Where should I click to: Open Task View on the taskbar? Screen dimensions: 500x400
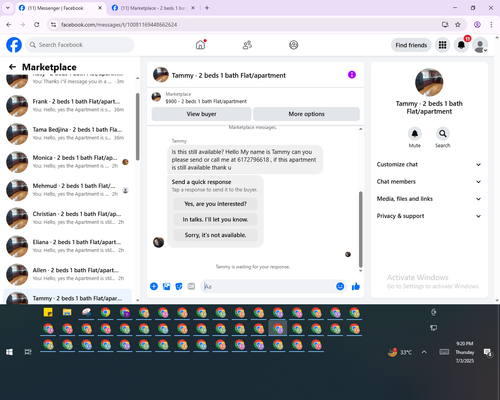tap(28, 352)
